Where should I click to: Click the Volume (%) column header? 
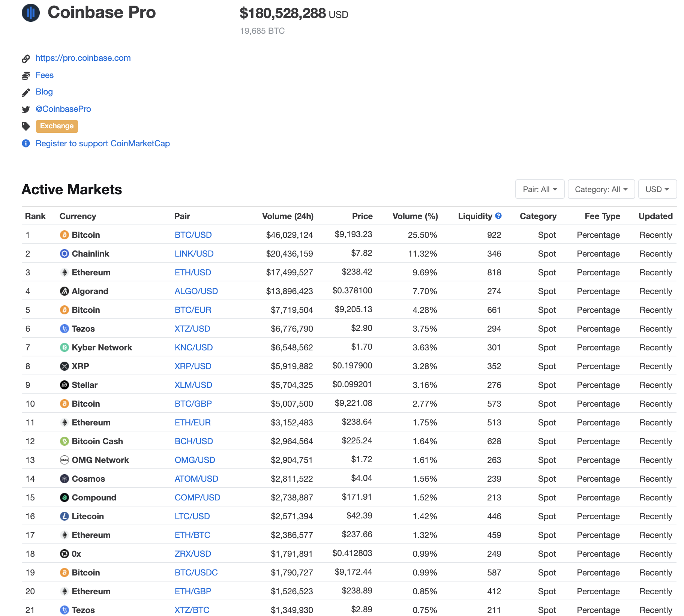pos(415,216)
